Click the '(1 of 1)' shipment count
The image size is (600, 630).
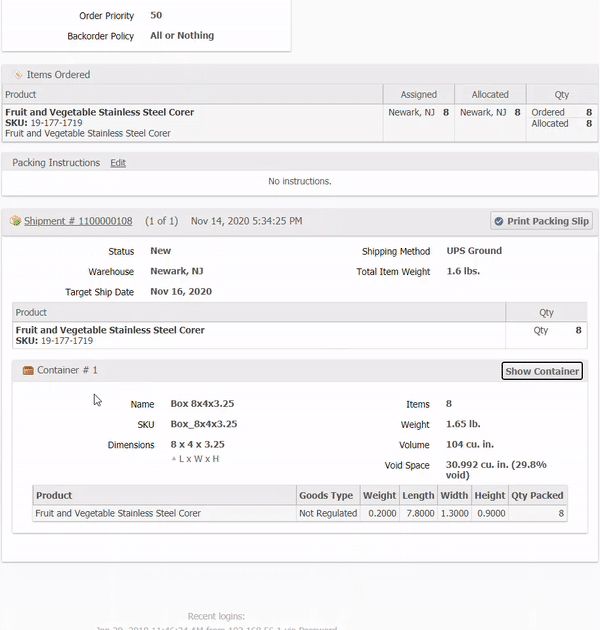tap(162, 221)
